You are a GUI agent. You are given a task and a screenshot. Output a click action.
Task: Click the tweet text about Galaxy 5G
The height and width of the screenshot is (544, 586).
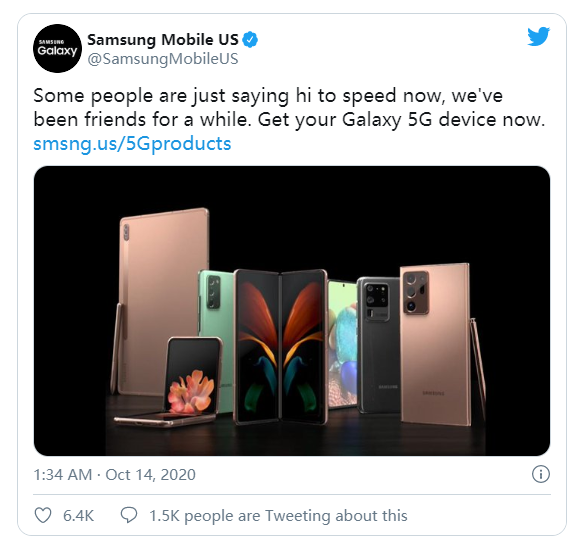[289, 108]
